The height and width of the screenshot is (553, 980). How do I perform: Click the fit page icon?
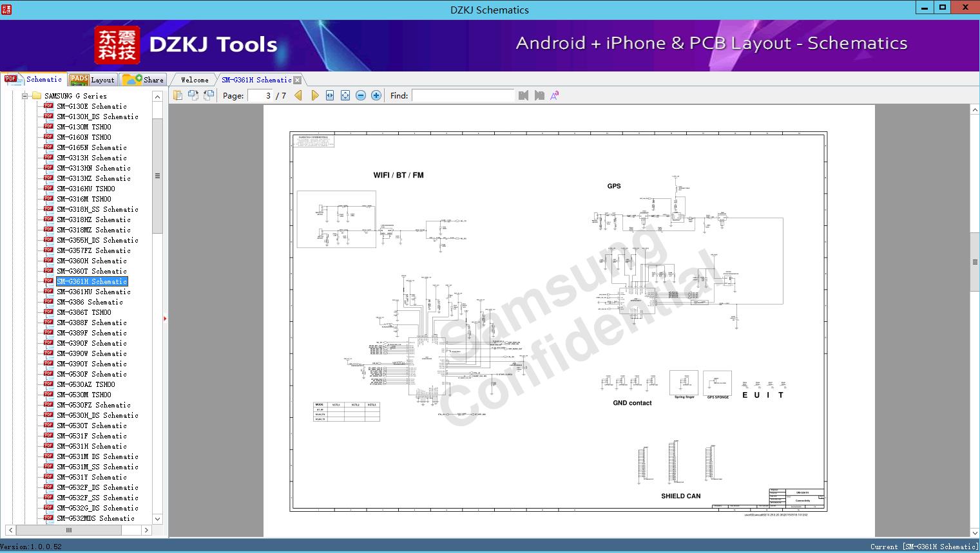[x=345, y=95]
